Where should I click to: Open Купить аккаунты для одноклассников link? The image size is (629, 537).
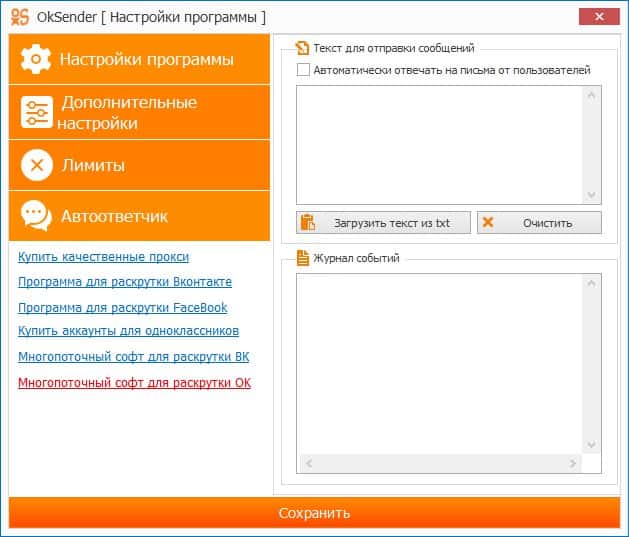click(128, 331)
